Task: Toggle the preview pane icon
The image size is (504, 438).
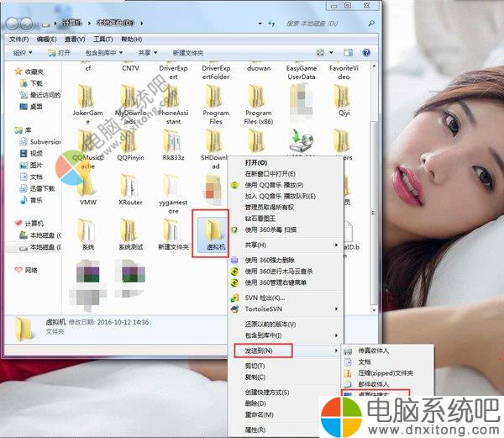Action: point(348,52)
